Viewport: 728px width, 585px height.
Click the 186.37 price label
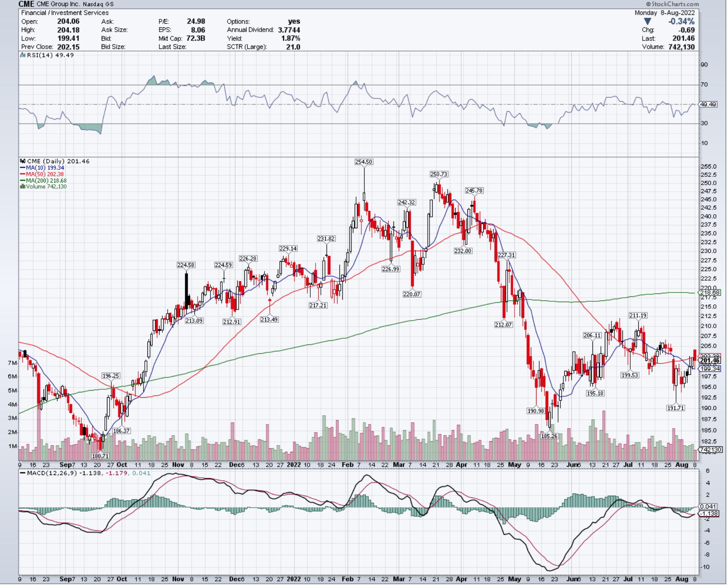[121, 431]
